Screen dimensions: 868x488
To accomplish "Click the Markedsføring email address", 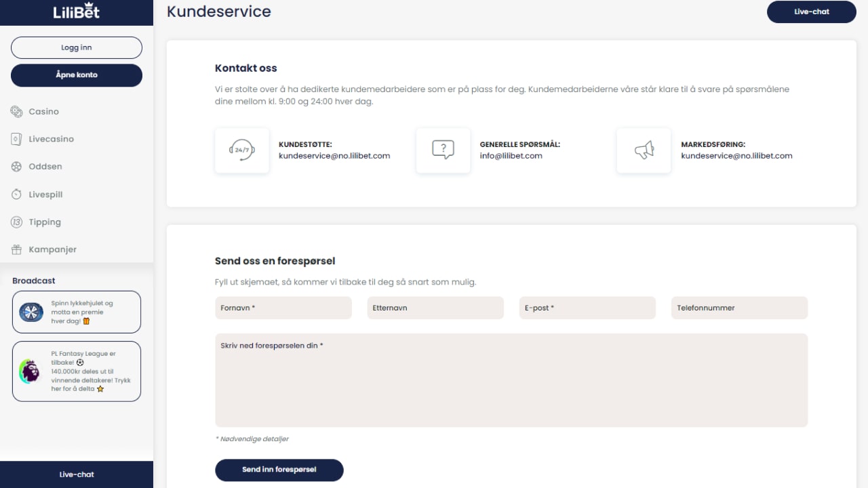I will [736, 156].
